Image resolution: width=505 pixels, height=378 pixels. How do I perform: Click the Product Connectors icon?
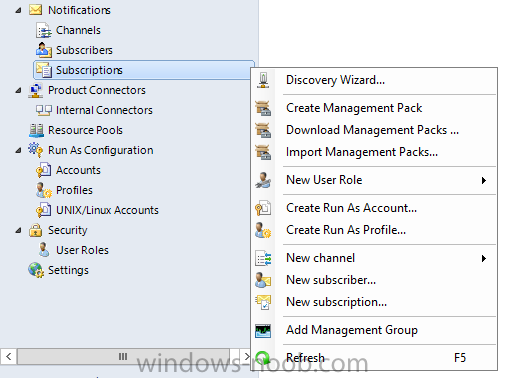pyautogui.click(x=35, y=90)
